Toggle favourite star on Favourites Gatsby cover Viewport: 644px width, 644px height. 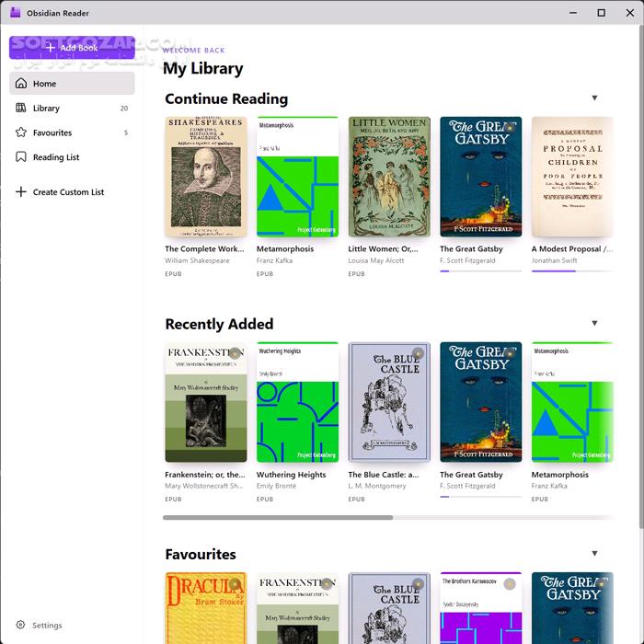(602, 583)
